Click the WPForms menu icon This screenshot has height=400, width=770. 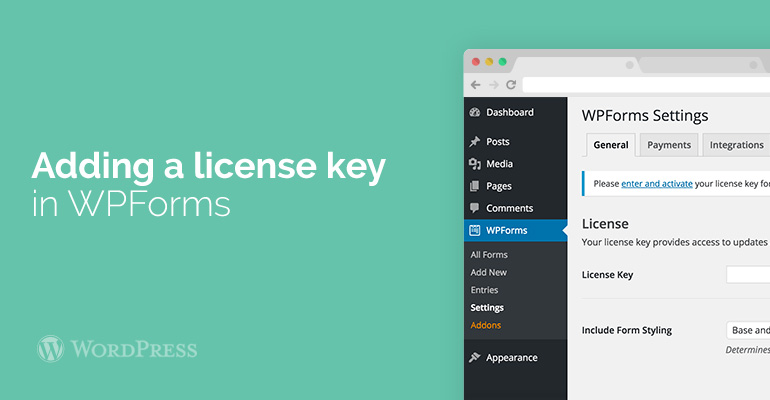(x=474, y=230)
